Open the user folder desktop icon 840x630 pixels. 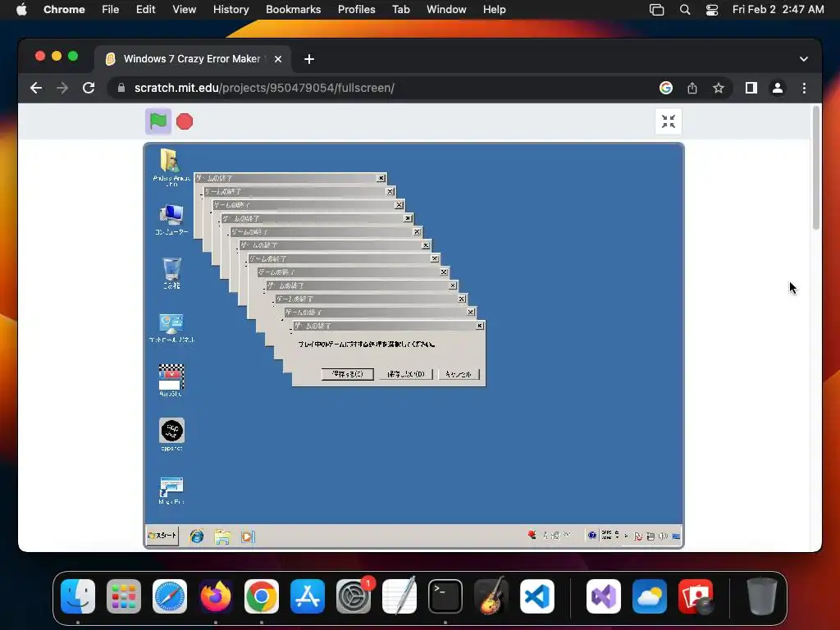[171, 167]
